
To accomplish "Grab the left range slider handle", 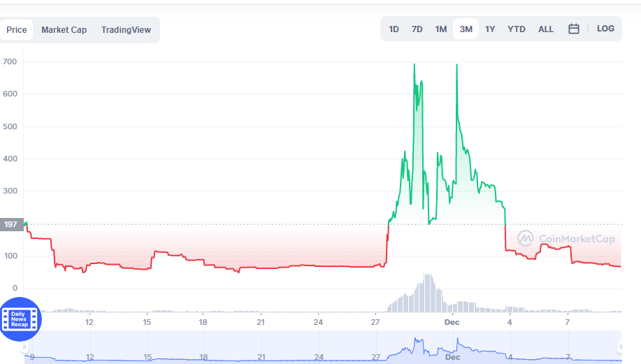I will [x=24, y=347].
